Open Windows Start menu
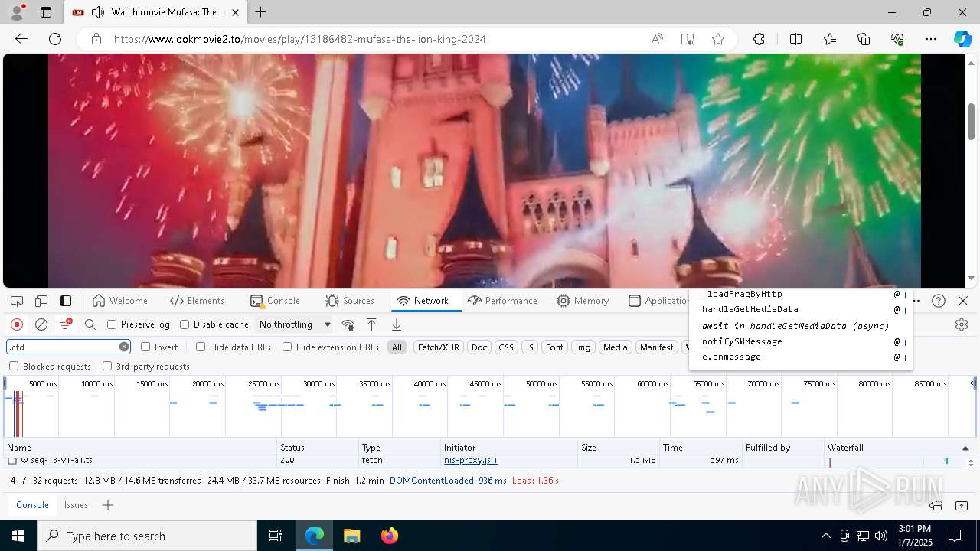The image size is (980, 551). pos(18,536)
